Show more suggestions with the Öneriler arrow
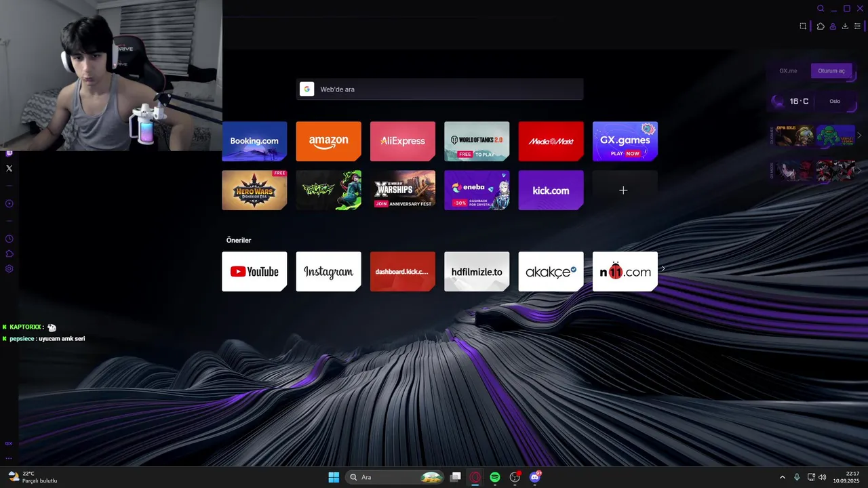 (663, 269)
